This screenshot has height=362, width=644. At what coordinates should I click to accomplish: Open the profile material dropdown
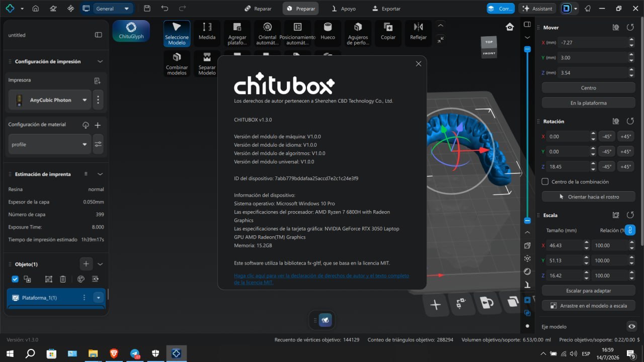point(50,144)
